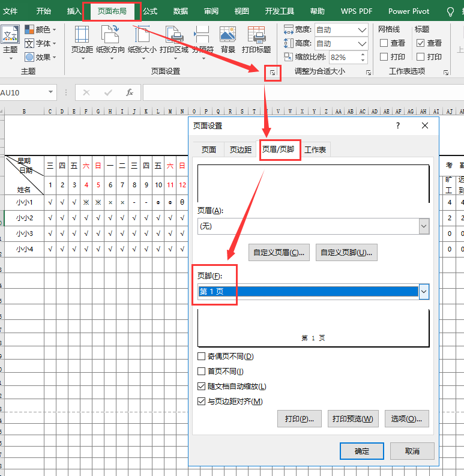Screen dimensions: 464x476
Task: Select column header B
Action: coord(24,112)
